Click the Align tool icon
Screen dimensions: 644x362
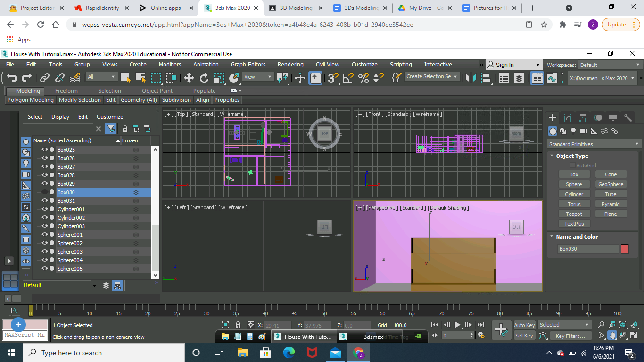tap(486, 78)
